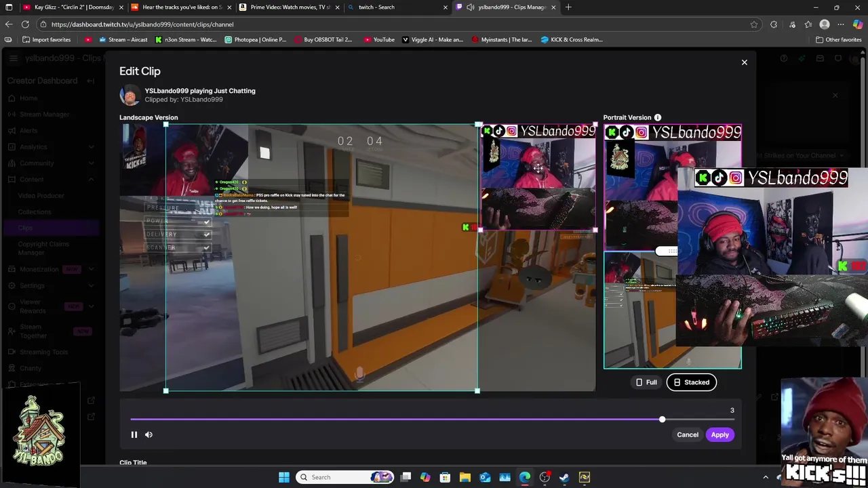This screenshot has height=488, width=868.
Task: Click the clip timeline slider handle
Action: click(662, 420)
